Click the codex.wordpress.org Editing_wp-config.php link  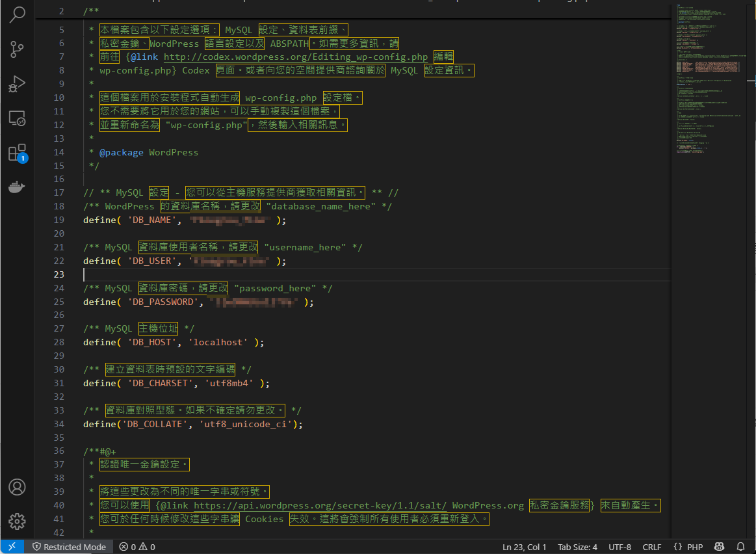tap(296, 57)
